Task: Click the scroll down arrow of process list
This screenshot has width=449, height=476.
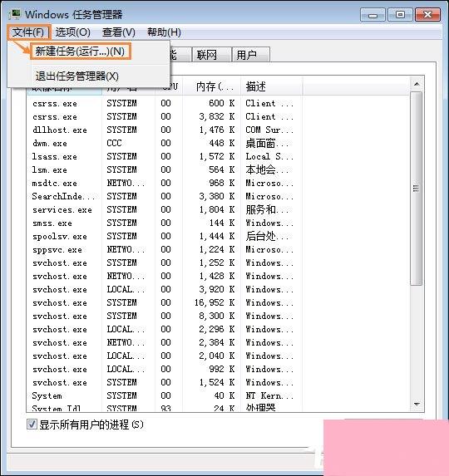Action: point(417,404)
